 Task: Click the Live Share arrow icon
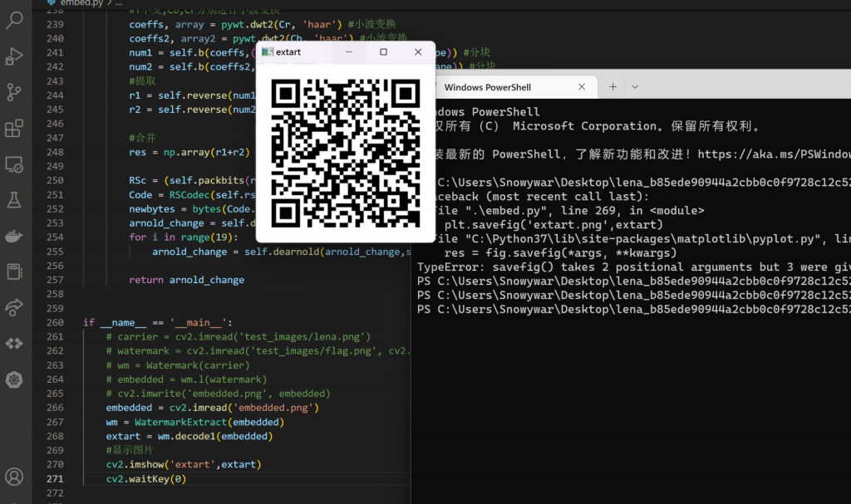14,308
